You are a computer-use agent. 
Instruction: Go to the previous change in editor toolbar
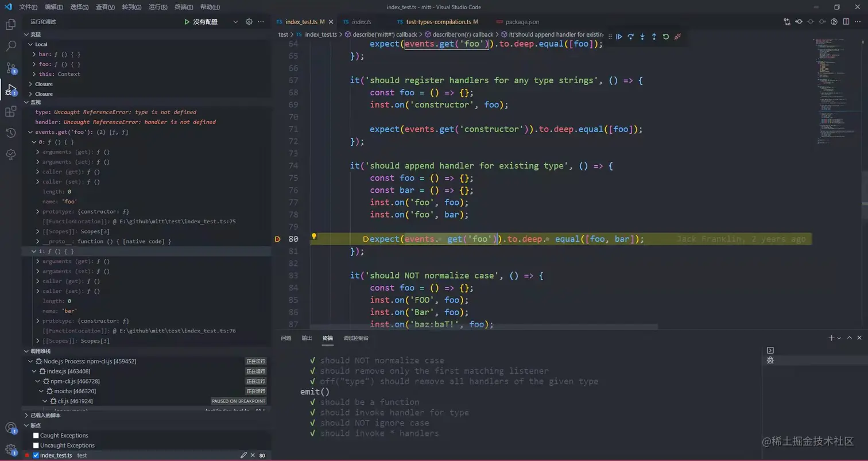(799, 22)
